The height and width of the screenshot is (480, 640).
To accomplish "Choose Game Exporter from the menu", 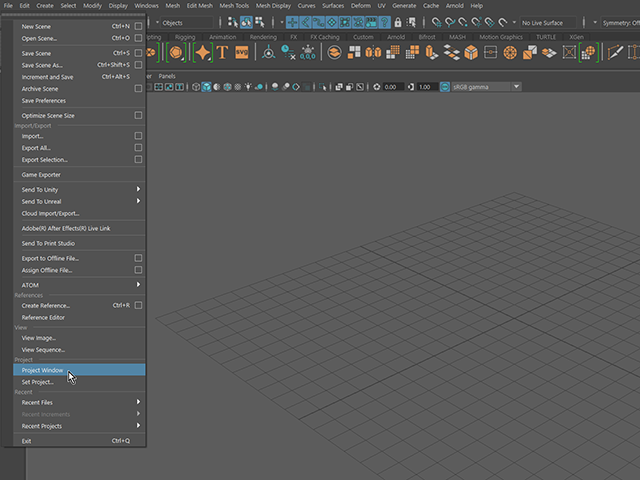I will click(x=79, y=175).
